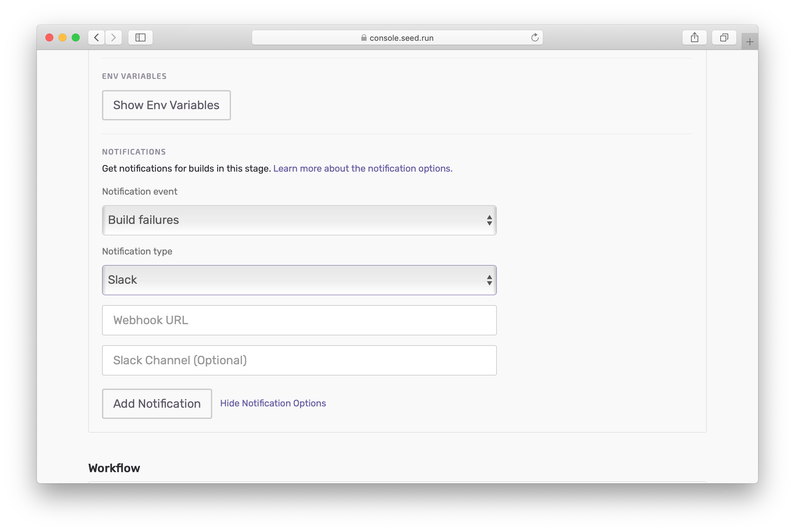Click the page duplicate icon
The width and height of the screenshot is (795, 532).
click(724, 37)
